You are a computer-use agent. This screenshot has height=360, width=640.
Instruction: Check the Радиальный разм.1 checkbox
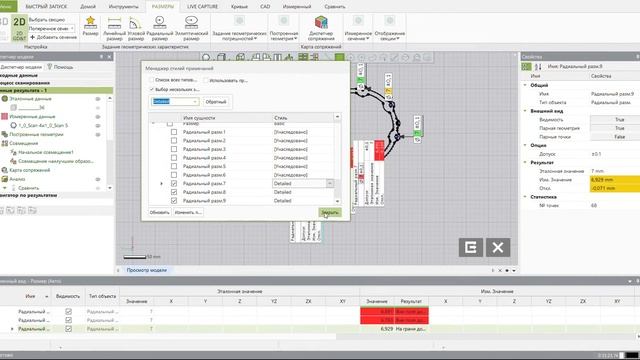(174, 132)
